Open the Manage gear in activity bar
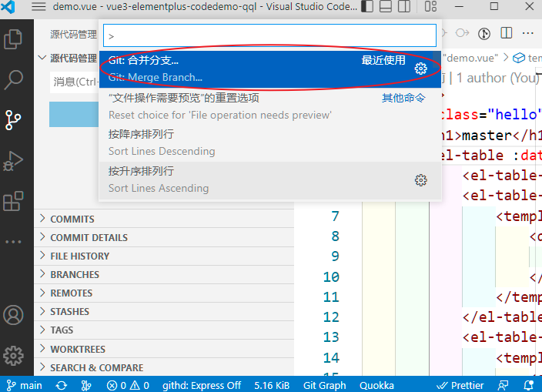This screenshot has height=392, width=542. pyautogui.click(x=13, y=356)
